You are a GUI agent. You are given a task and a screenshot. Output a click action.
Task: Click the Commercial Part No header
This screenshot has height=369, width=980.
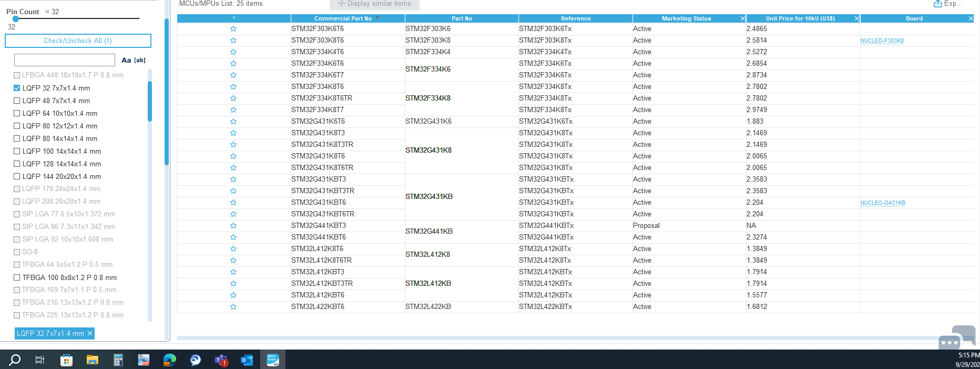pos(343,18)
